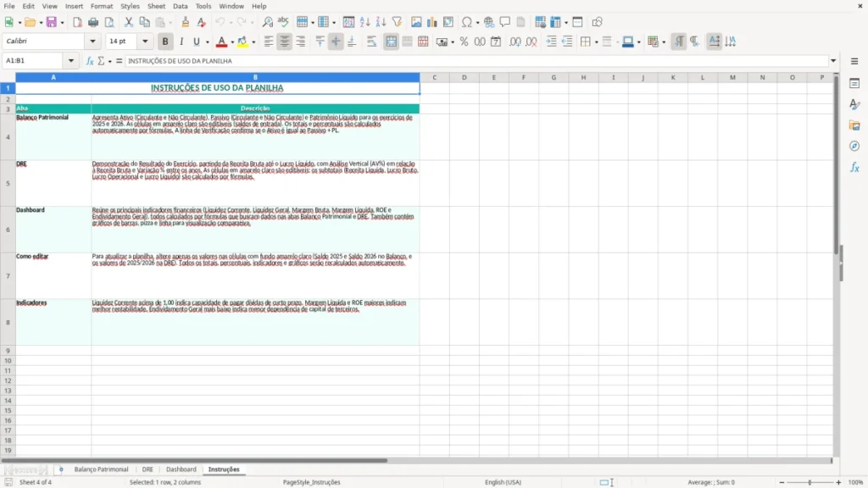This screenshot has width=868, height=488.
Task: Insert a hyperlink
Action: tap(489, 22)
